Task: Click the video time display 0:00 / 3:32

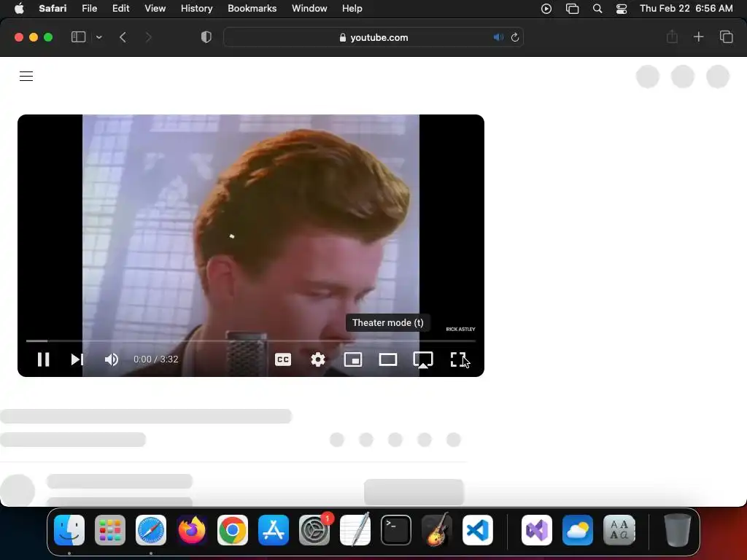Action: coord(156,359)
